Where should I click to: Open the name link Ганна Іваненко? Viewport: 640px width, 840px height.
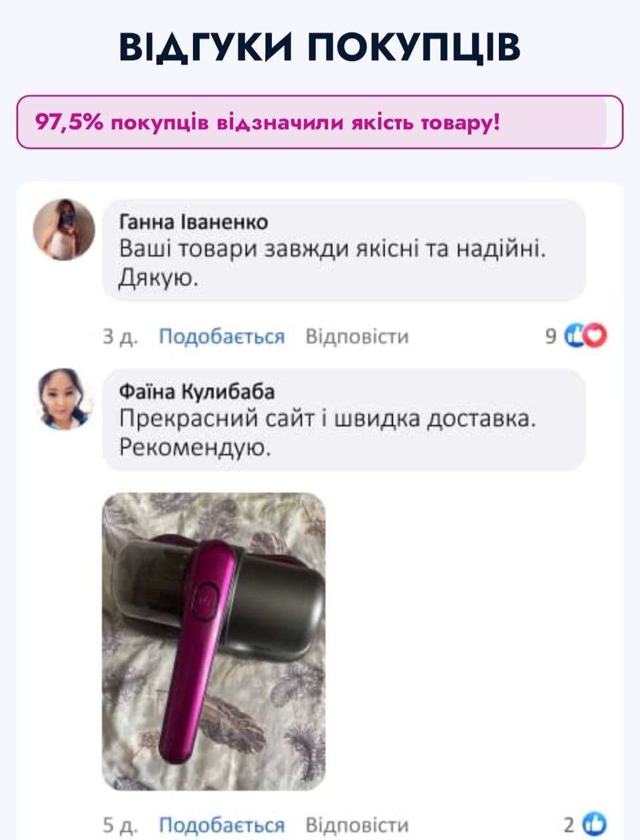(194, 222)
